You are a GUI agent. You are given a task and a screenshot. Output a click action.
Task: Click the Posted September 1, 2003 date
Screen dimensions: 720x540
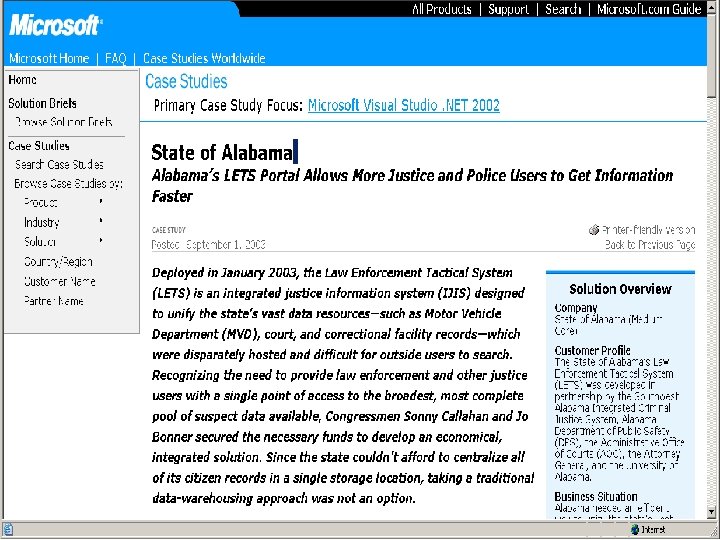[208, 244]
